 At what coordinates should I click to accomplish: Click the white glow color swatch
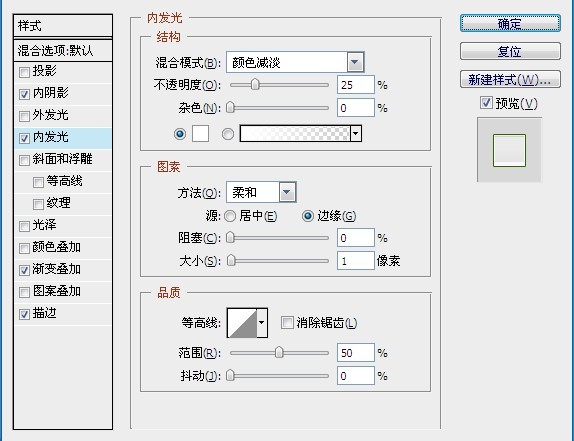[201, 134]
